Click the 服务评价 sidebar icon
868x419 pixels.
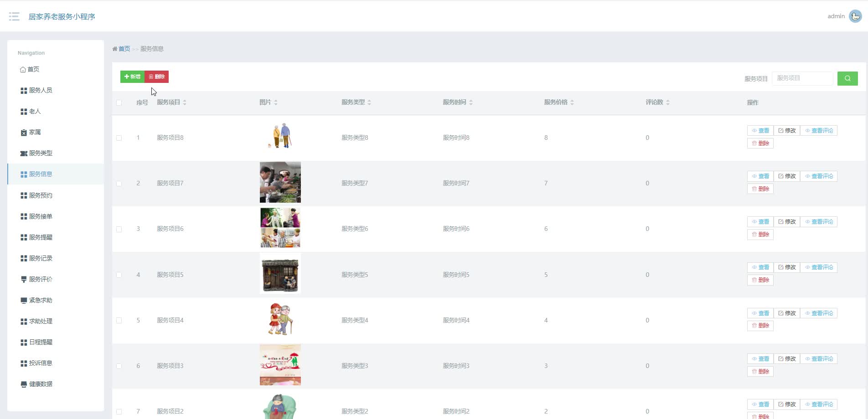click(24, 280)
